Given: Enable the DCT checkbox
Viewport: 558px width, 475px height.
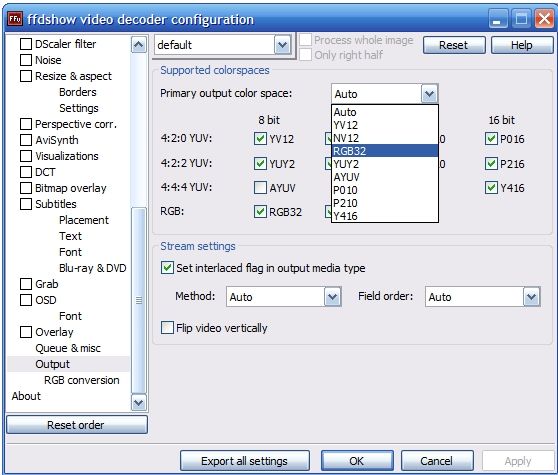Looking at the screenshot, I should pos(26,172).
